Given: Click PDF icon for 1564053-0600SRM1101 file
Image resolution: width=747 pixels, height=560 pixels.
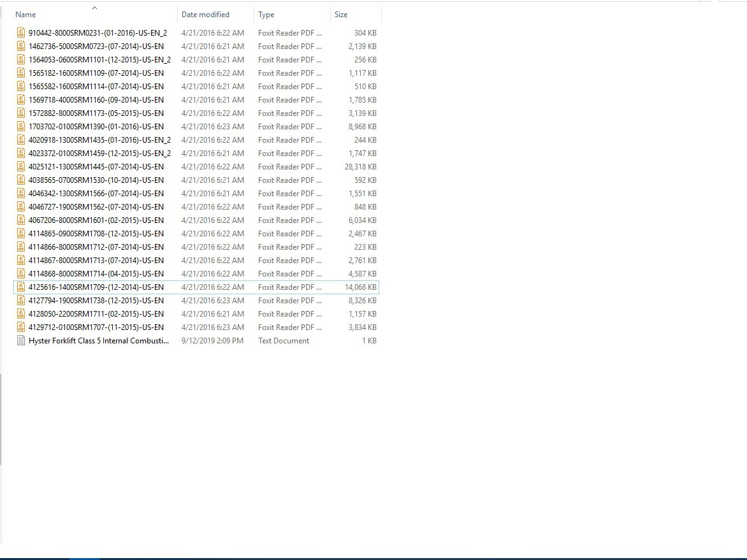Looking at the screenshot, I should coord(21,59).
